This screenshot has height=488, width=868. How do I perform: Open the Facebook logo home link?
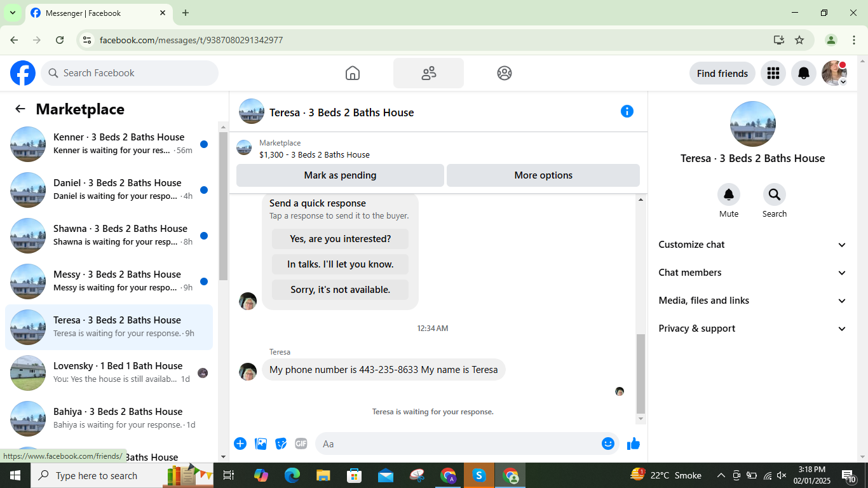pos(23,73)
